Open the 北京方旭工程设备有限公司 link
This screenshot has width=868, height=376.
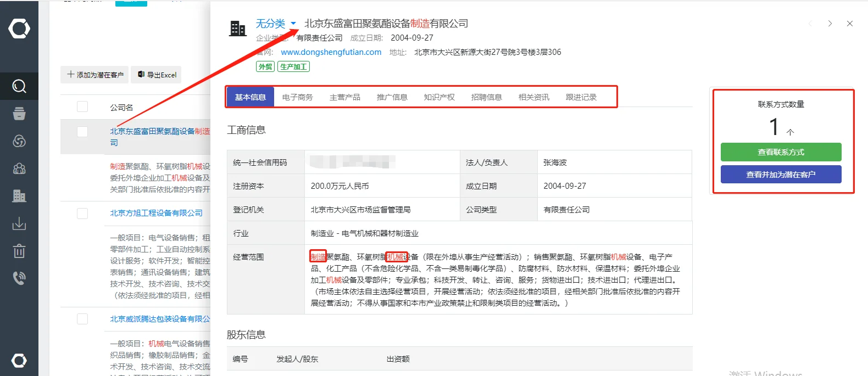pyautogui.click(x=156, y=213)
